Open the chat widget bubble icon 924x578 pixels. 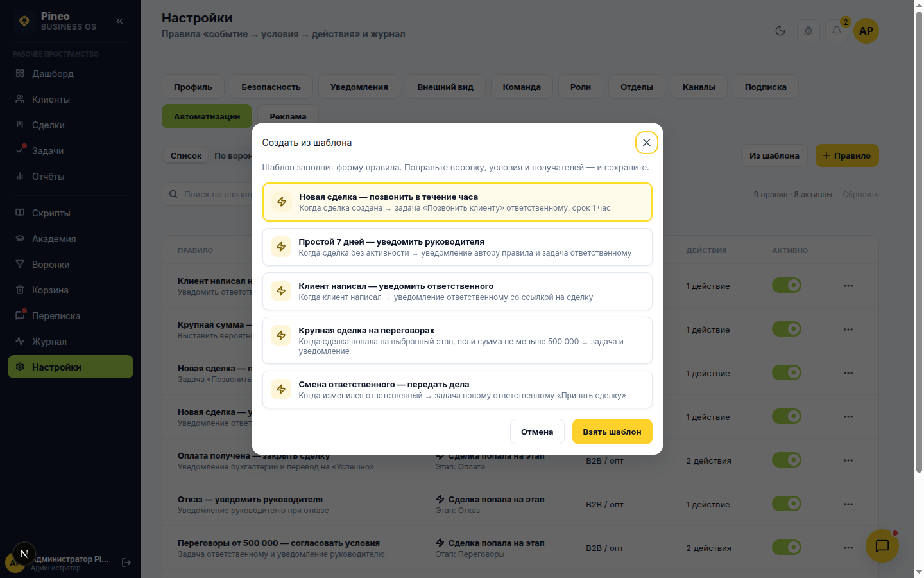[882, 546]
